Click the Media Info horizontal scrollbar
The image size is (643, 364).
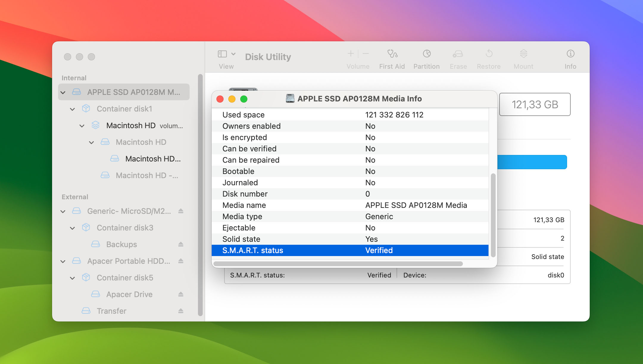click(338, 264)
